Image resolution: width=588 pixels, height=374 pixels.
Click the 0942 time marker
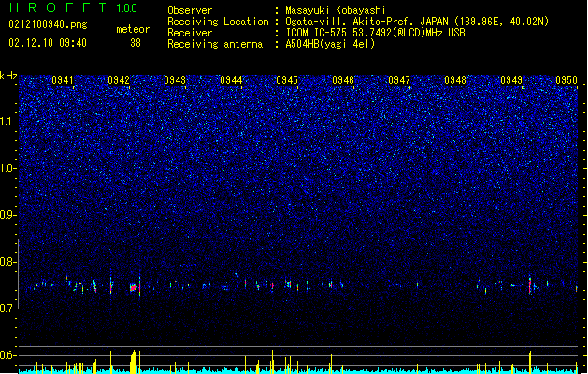(x=119, y=80)
